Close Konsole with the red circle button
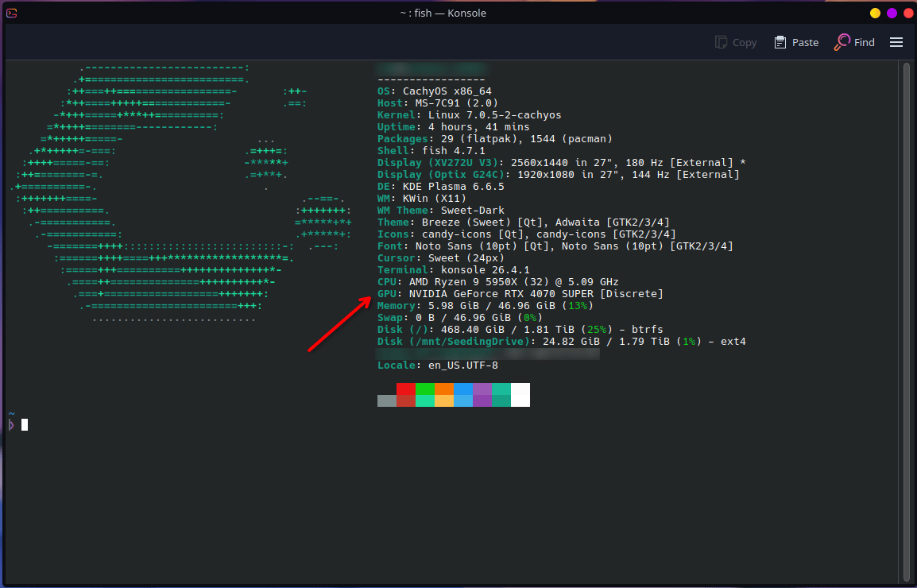 (x=907, y=13)
